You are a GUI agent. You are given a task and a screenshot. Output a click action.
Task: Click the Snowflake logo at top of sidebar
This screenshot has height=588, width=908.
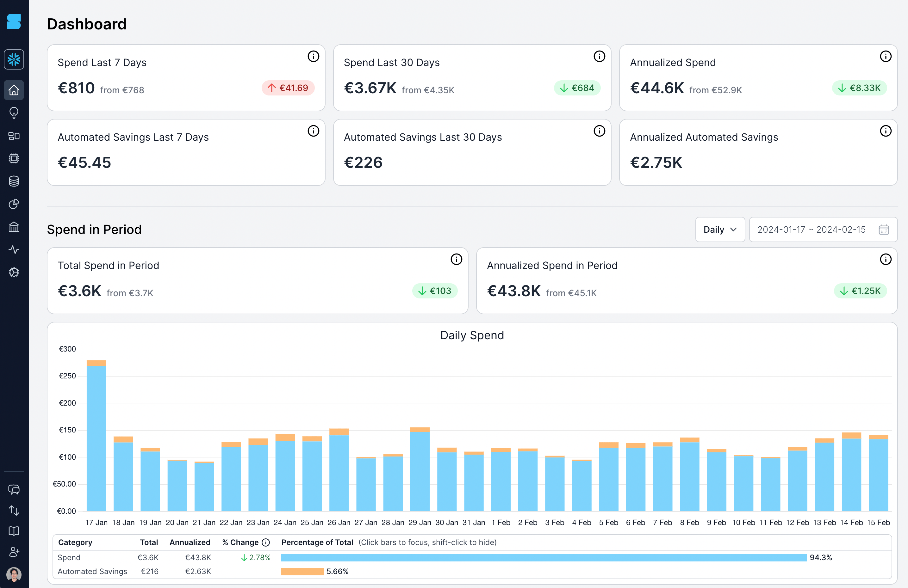[x=14, y=59]
